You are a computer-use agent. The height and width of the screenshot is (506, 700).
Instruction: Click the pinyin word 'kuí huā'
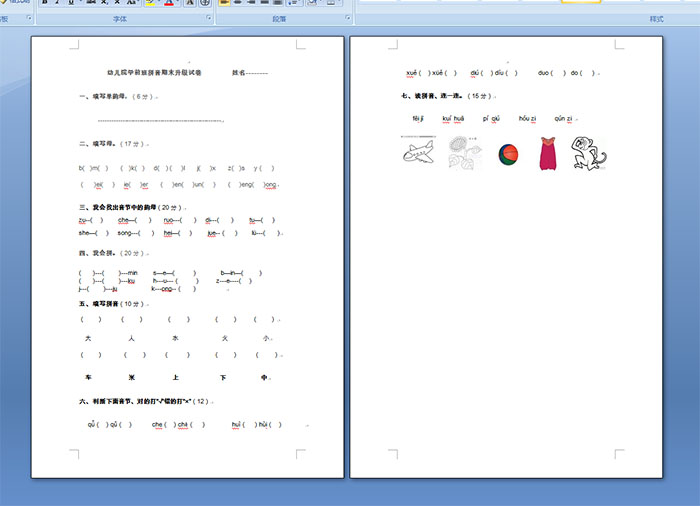453,118
